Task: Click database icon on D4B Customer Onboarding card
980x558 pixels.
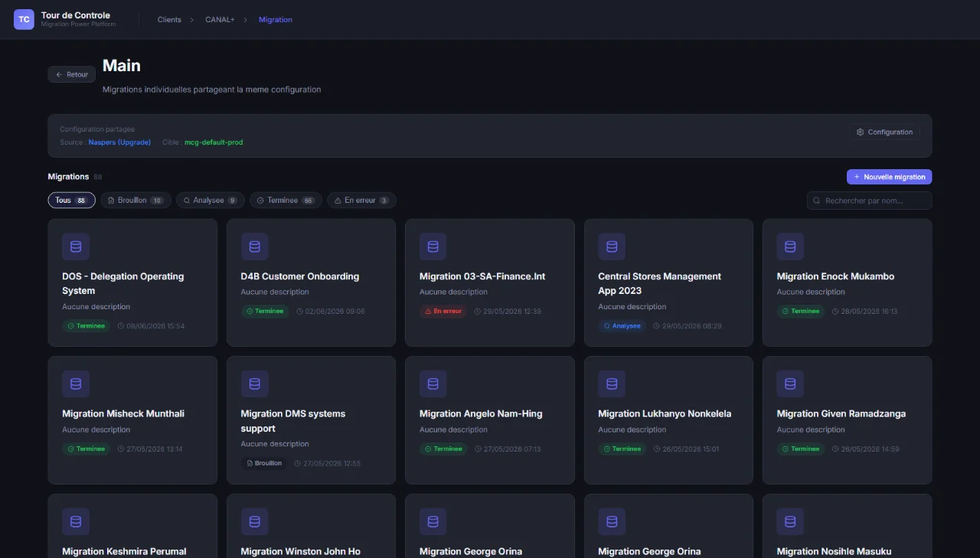Action: click(254, 246)
